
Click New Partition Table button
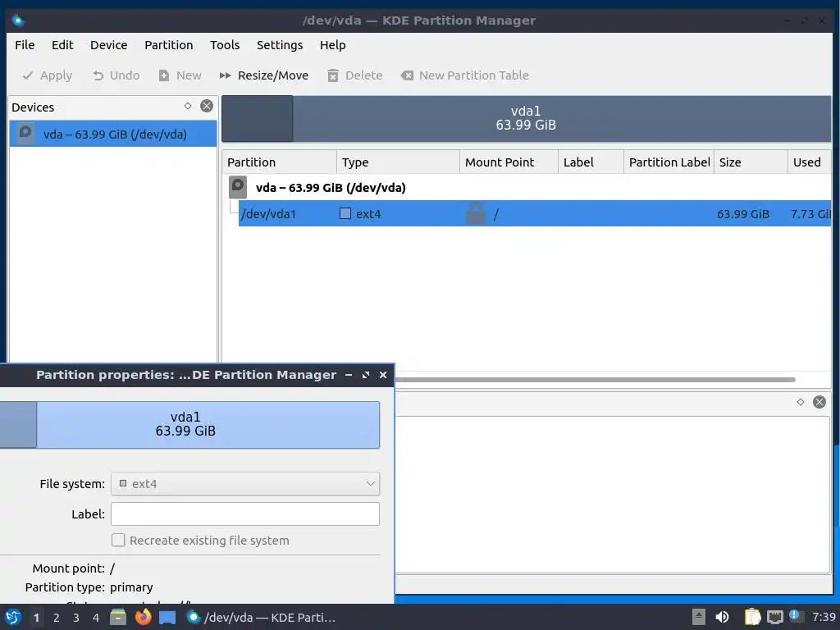(465, 75)
